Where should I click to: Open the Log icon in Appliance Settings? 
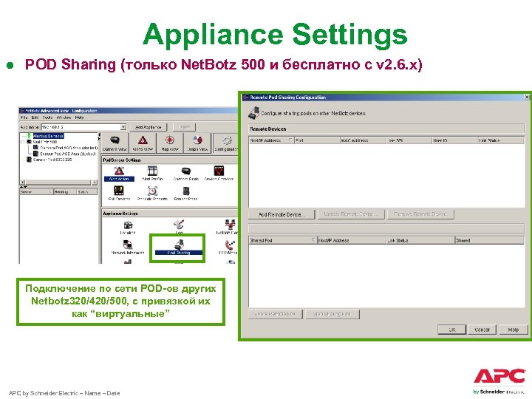coord(179,228)
